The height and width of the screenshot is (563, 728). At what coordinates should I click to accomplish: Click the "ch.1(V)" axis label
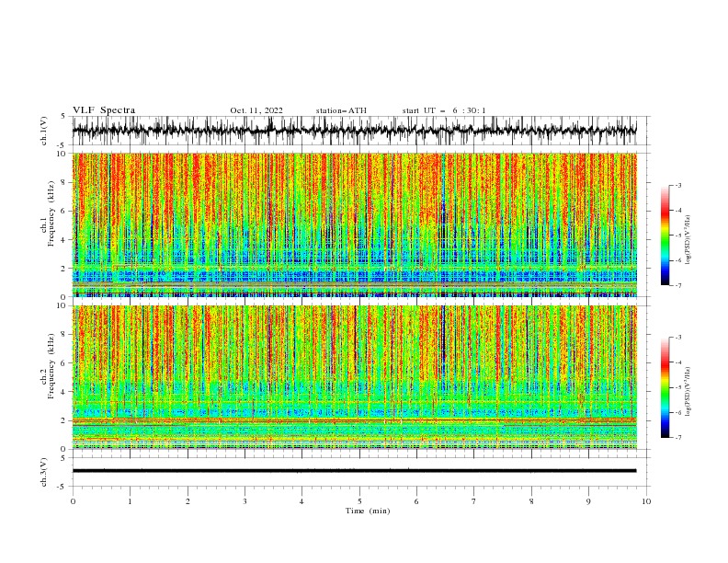tap(44, 131)
